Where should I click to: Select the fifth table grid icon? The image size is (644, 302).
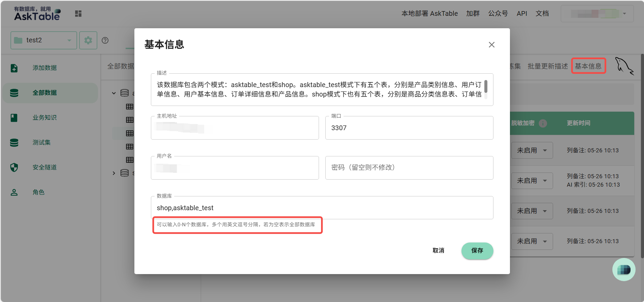coord(130,160)
